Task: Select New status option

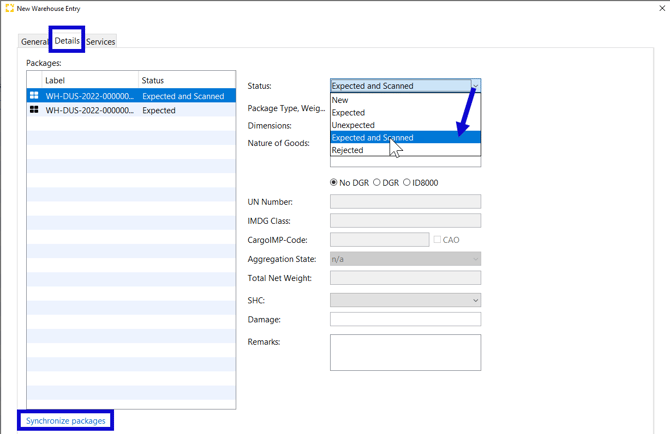Action: 340,100
